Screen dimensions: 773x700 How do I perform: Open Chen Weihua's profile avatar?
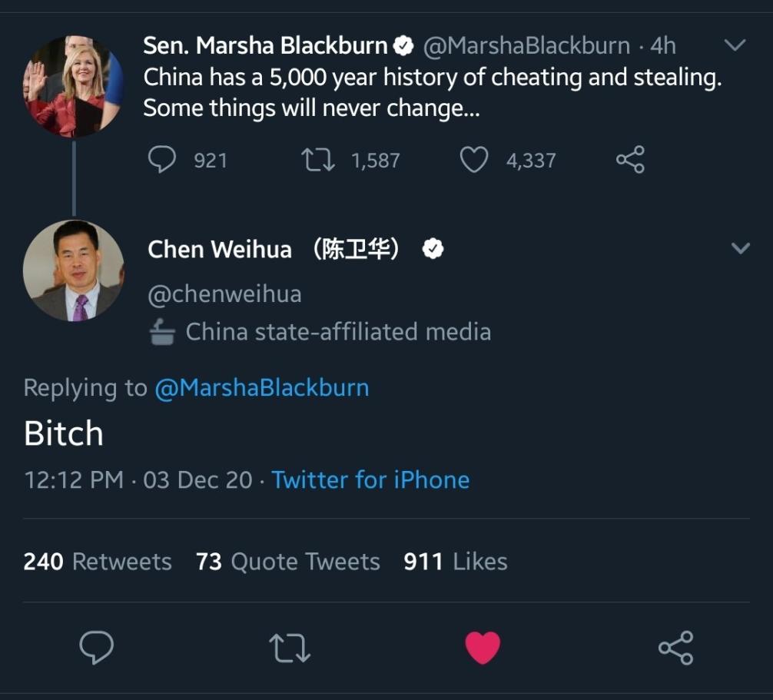click(x=73, y=270)
